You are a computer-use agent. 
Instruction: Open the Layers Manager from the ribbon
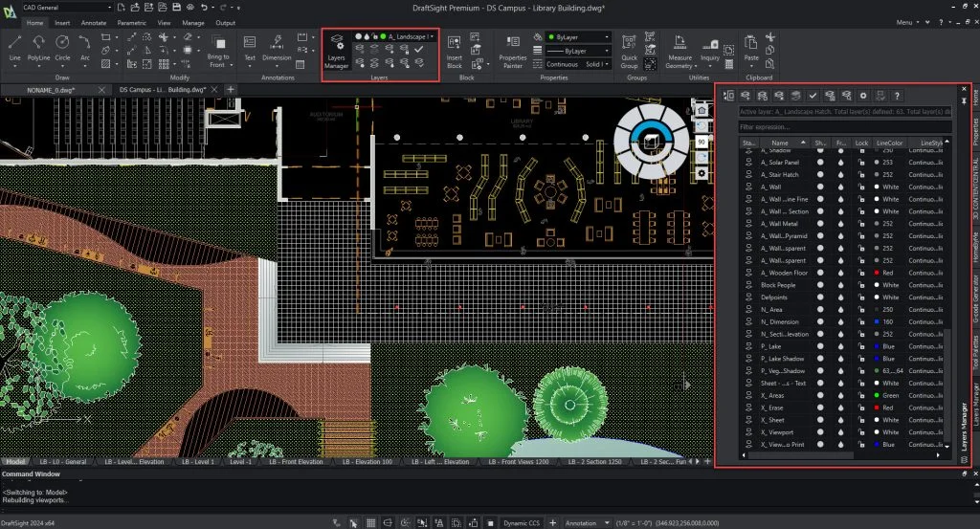click(x=336, y=52)
